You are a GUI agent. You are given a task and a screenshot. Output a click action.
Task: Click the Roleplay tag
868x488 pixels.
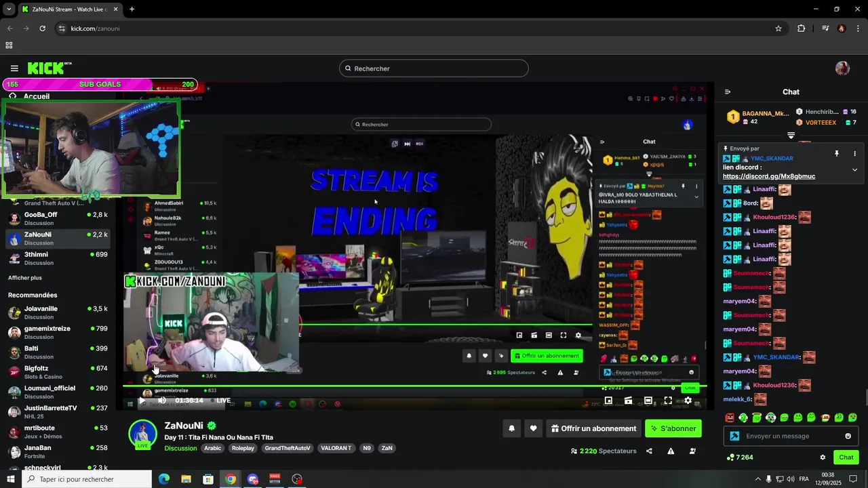[243, 448]
